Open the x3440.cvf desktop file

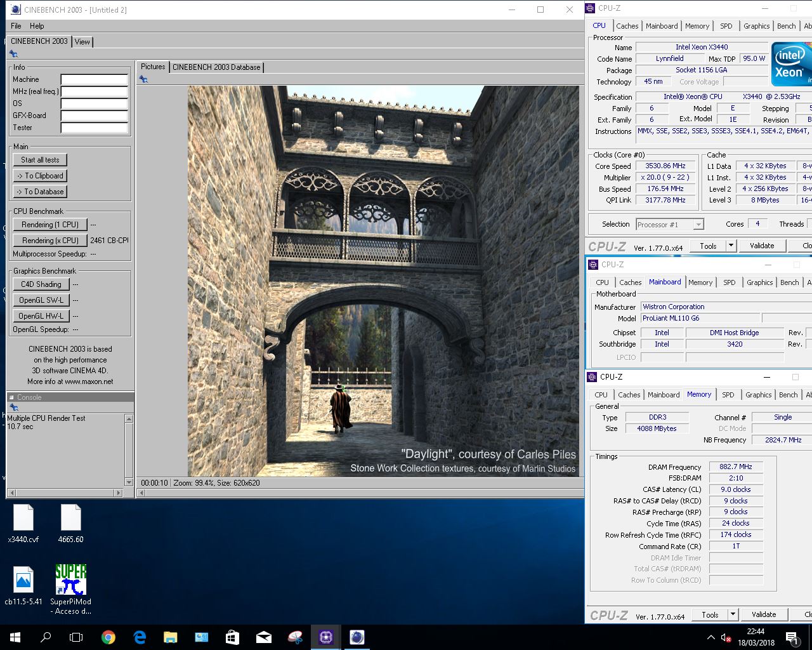[x=23, y=523]
